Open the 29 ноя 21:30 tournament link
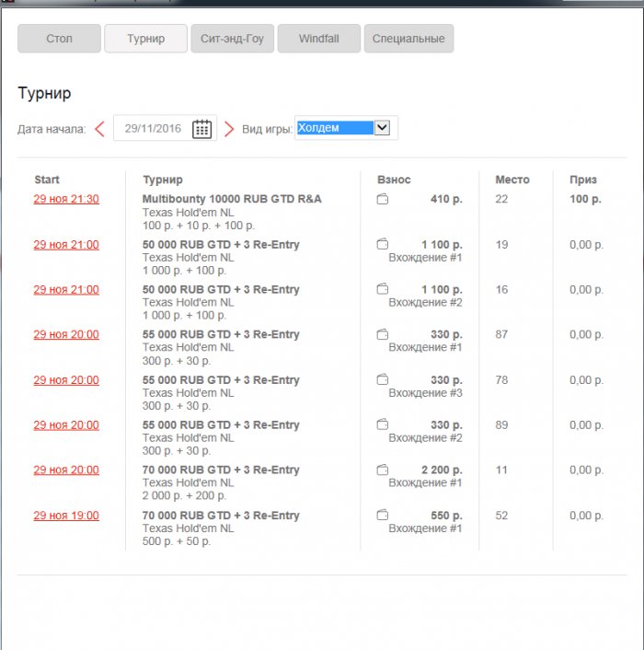 66,199
